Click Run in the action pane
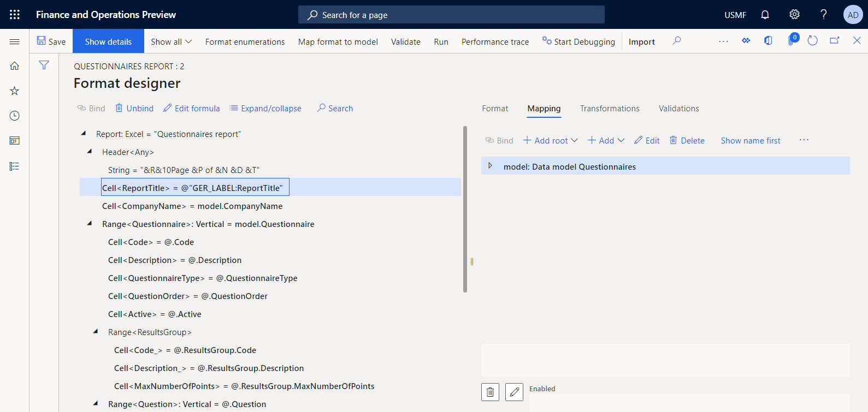This screenshot has height=412, width=868. [441, 41]
